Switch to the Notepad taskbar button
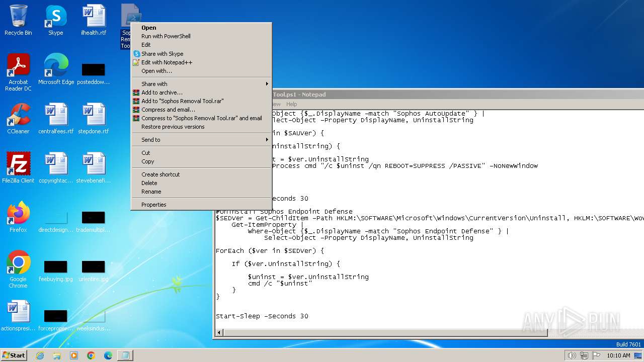The height and width of the screenshot is (362, 644). pyautogui.click(x=125, y=355)
